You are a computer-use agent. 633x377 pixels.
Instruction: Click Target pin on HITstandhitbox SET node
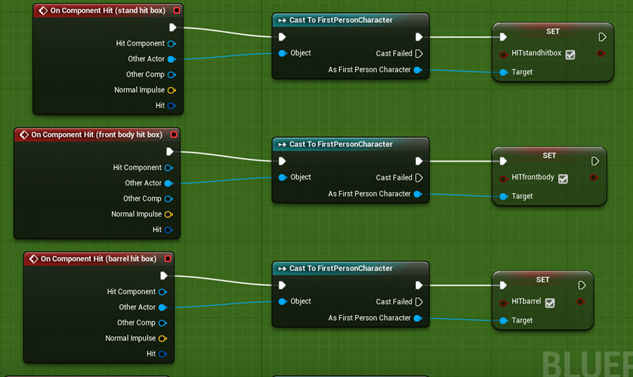pos(503,72)
